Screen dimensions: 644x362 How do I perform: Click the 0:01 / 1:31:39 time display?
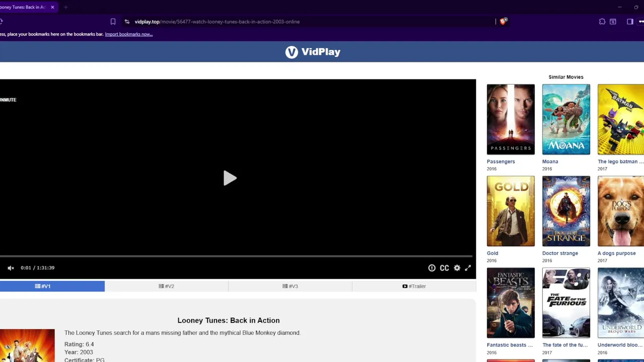point(38,268)
